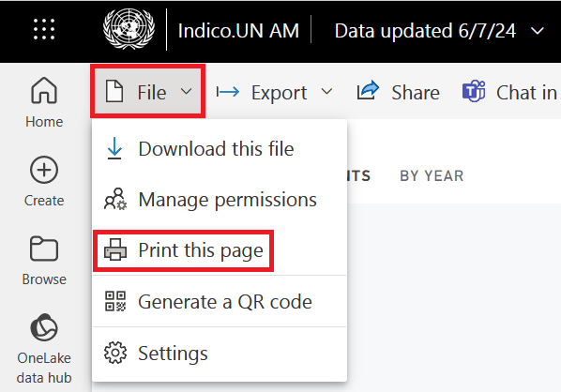Click the printer icon in menu
Screen dimensions: 561x392
115,249
